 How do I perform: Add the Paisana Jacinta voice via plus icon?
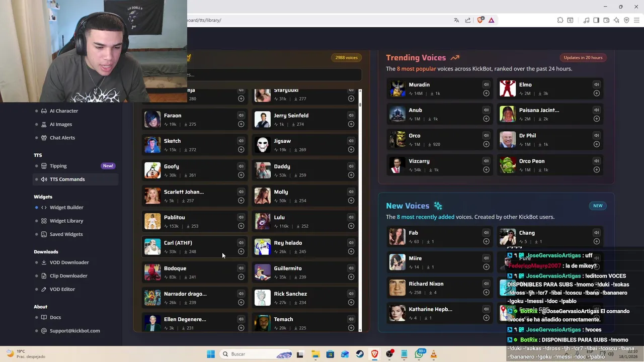[x=596, y=119]
